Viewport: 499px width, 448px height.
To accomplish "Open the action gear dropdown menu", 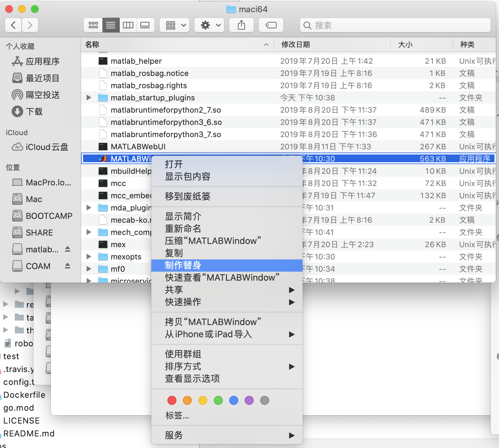I will (211, 25).
